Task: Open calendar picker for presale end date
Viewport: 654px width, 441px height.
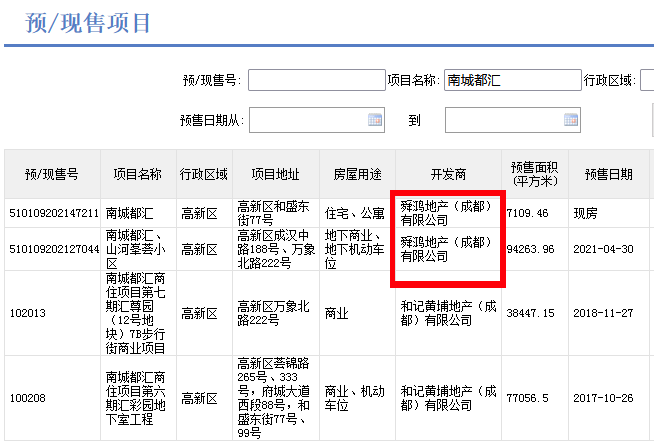Action: [x=571, y=120]
